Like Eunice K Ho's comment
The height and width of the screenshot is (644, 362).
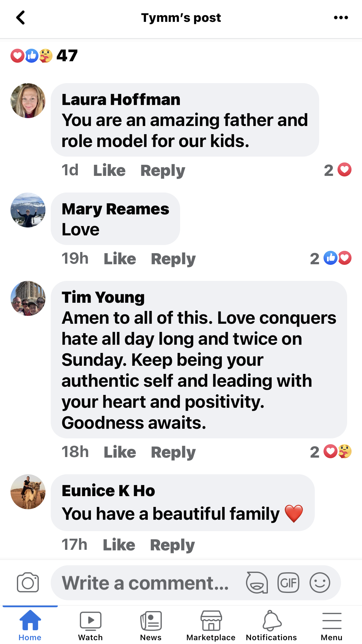click(x=119, y=545)
